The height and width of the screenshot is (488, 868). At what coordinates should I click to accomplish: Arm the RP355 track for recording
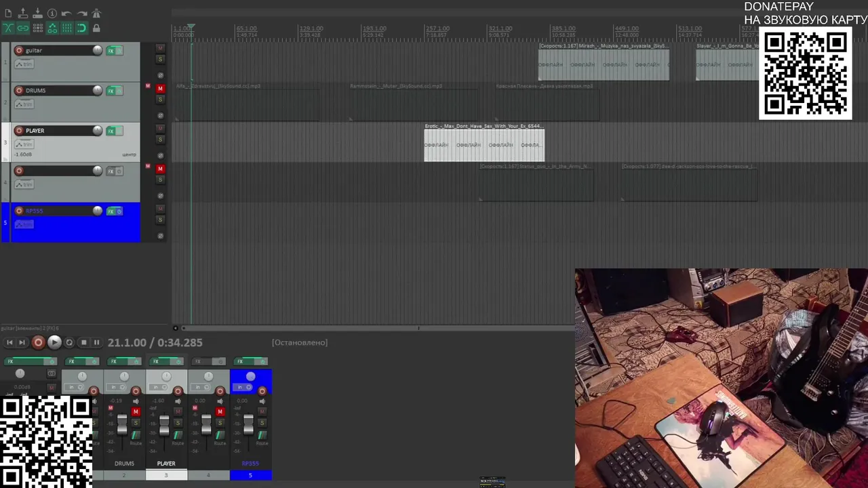coord(19,211)
